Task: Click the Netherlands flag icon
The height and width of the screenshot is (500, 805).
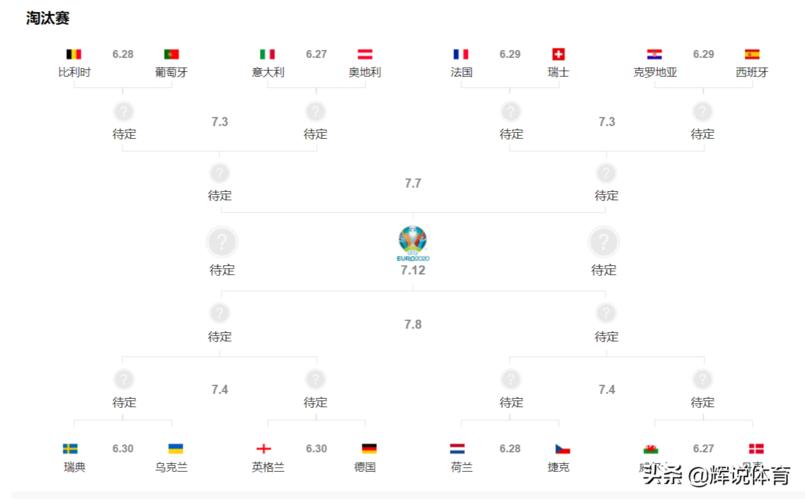Action: (x=458, y=449)
